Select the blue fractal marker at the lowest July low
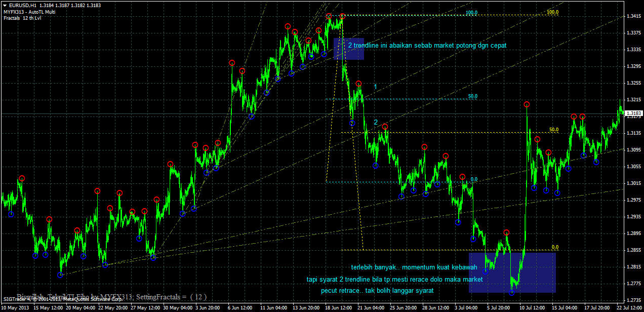Viewport: 644px width, 312px height. coord(512,293)
